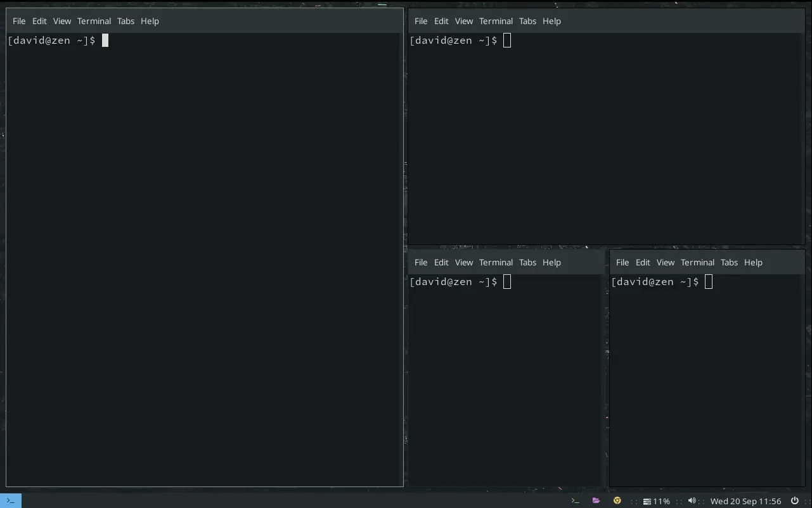Open Edit menu in the top-right terminal
Screen dimensions: 812x508
tap(441, 21)
